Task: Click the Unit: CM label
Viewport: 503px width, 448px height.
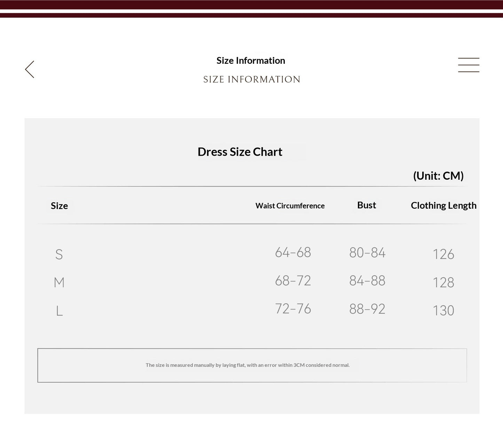Action: (x=438, y=176)
